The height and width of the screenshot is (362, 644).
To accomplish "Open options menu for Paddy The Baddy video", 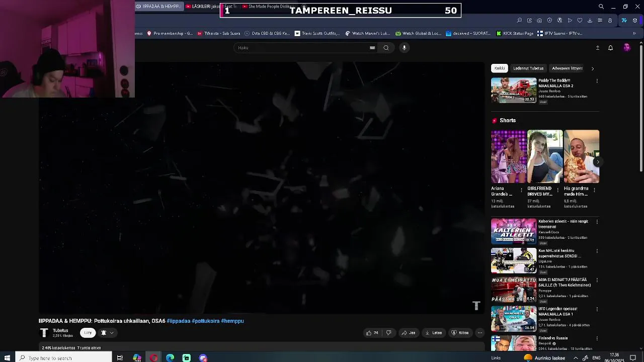I will pyautogui.click(x=597, y=81).
